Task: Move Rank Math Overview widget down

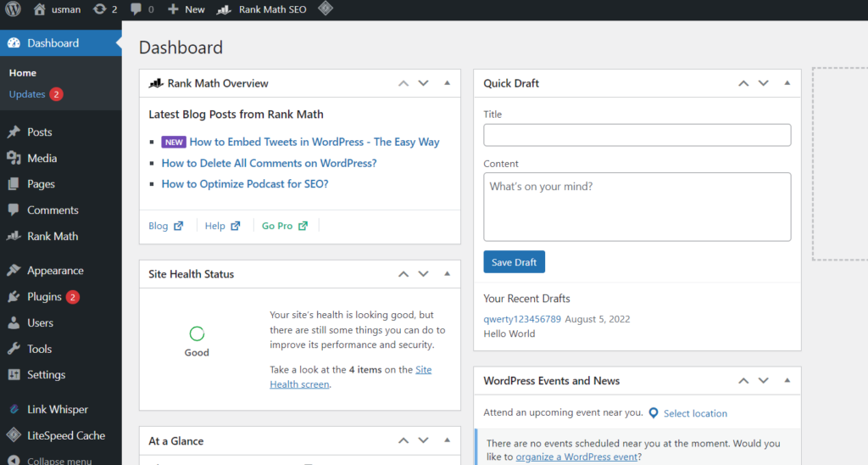Action: tap(424, 84)
